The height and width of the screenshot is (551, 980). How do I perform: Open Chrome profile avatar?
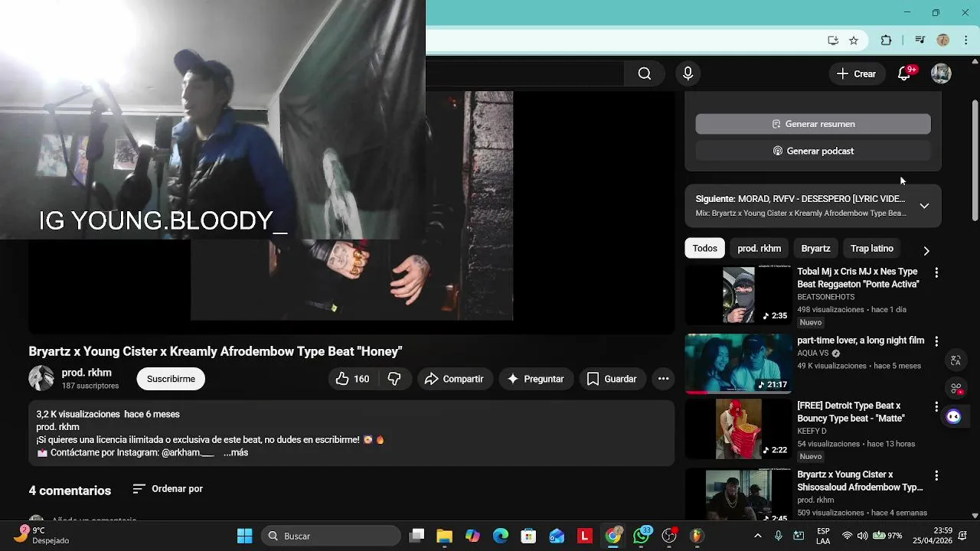[x=943, y=41]
